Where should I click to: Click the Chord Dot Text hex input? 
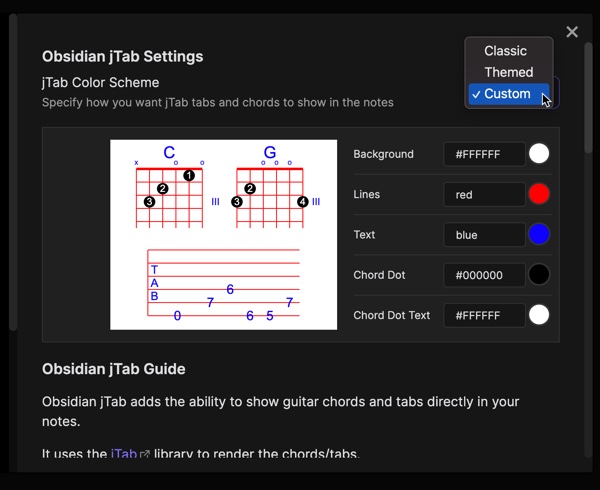click(484, 315)
